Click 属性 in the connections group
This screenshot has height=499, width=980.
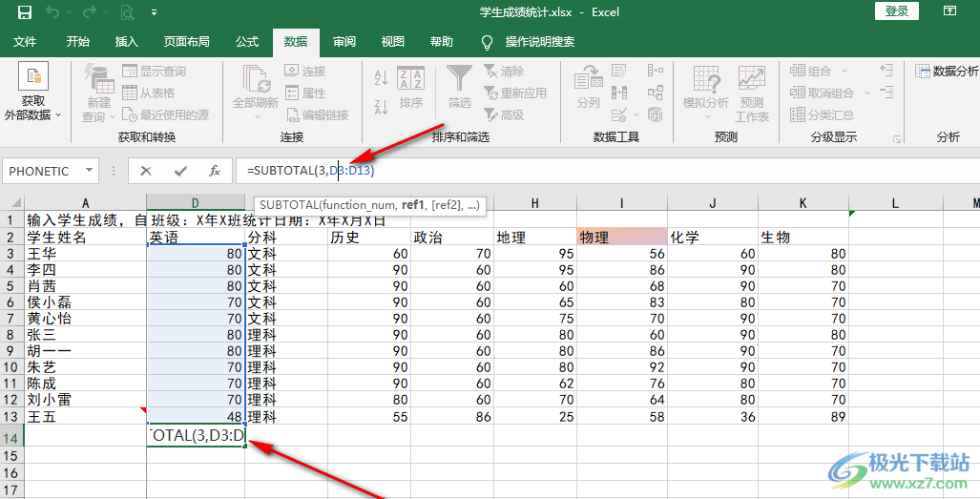pos(305,94)
